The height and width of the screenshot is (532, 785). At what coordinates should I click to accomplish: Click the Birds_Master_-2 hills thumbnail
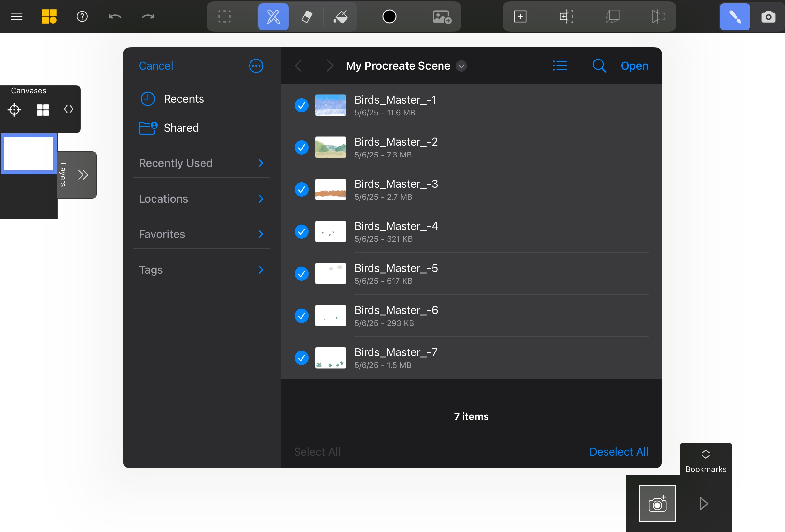coord(330,148)
